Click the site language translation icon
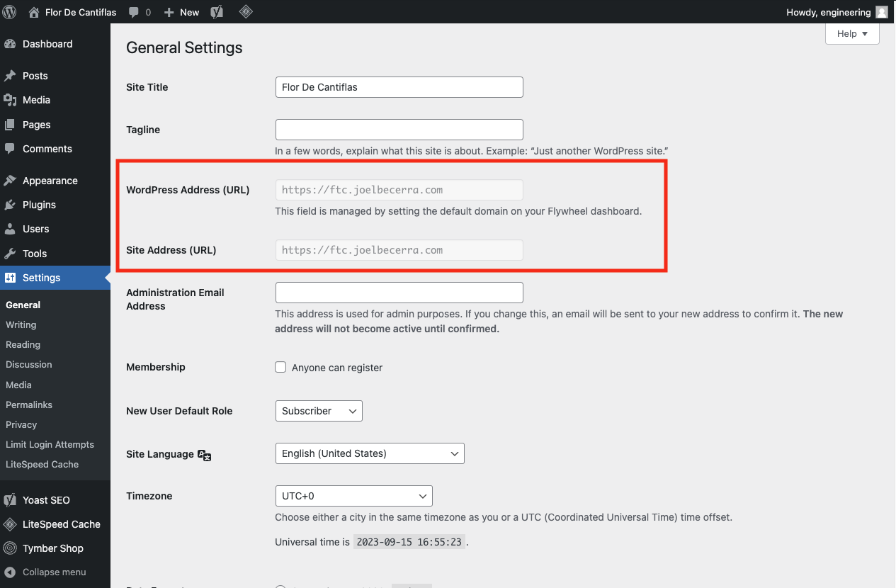This screenshot has width=896, height=588. (x=205, y=456)
